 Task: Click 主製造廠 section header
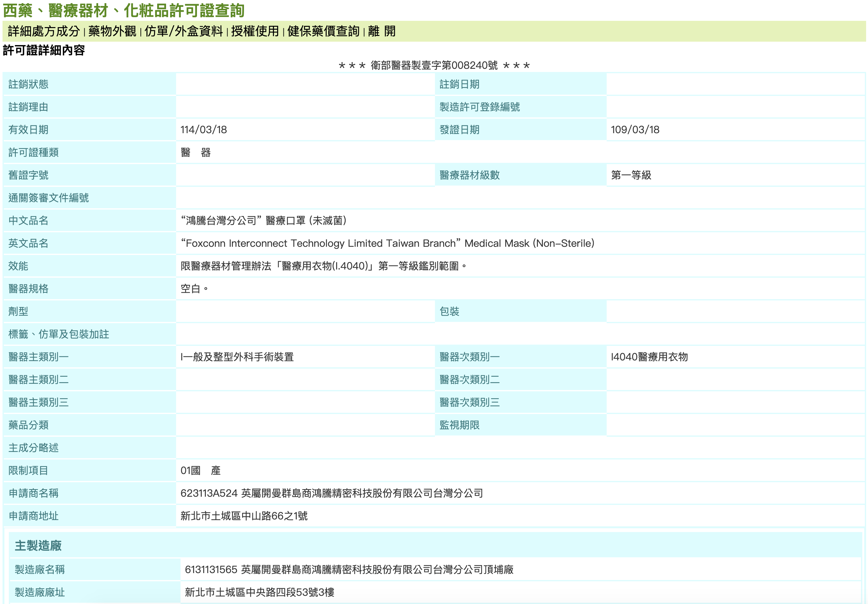point(38,545)
